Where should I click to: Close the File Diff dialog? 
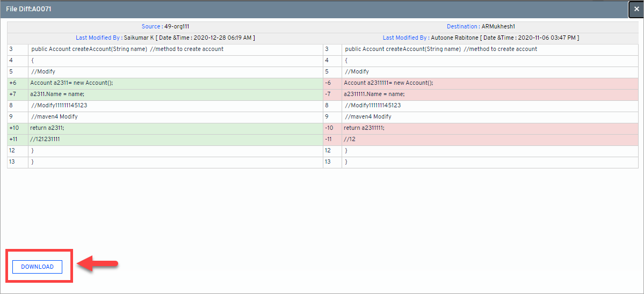click(636, 9)
